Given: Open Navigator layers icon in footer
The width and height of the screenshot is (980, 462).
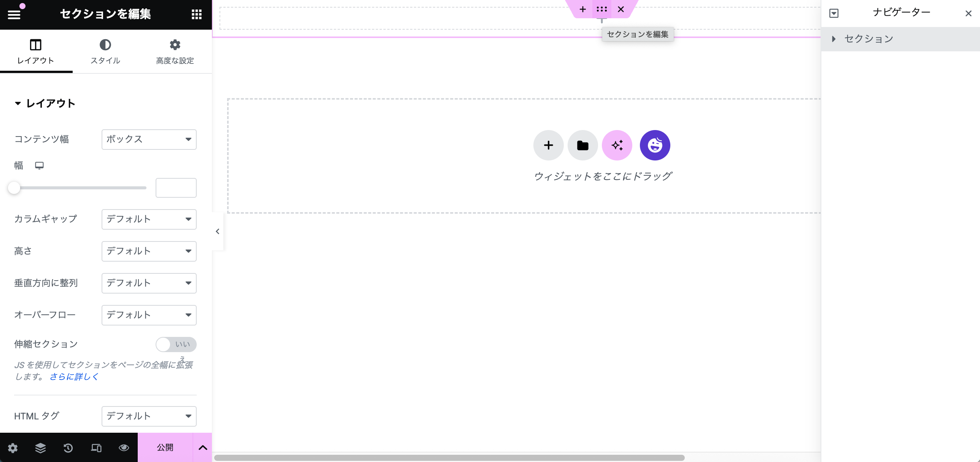Looking at the screenshot, I should pyautogui.click(x=40, y=448).
